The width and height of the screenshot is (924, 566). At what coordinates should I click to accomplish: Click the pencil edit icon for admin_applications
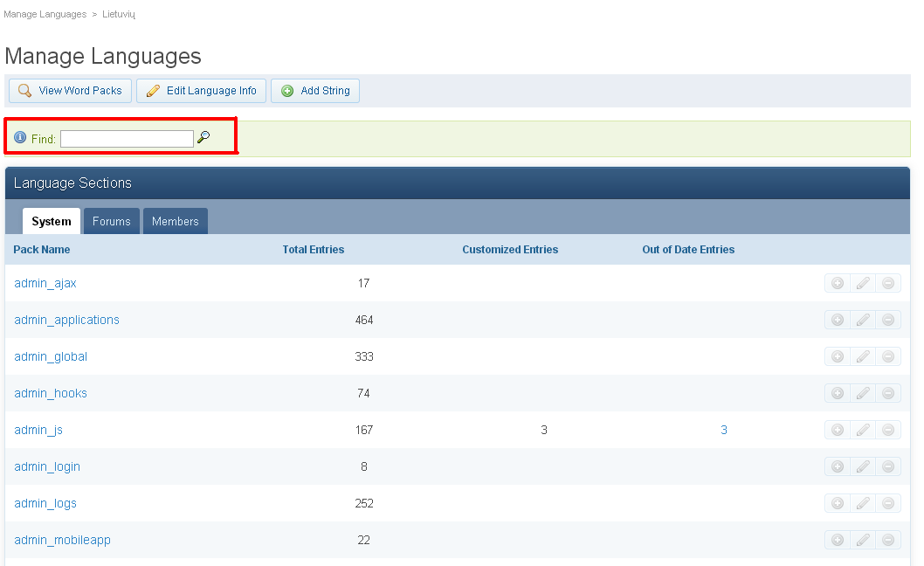(x=863, y=321)
